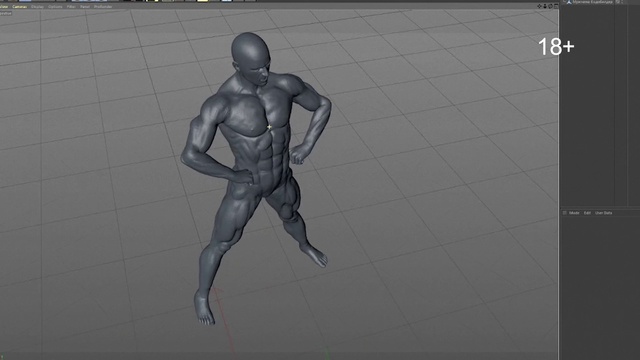Click the viewport move camera icon

pyautogui.click(x=539, y=6)
